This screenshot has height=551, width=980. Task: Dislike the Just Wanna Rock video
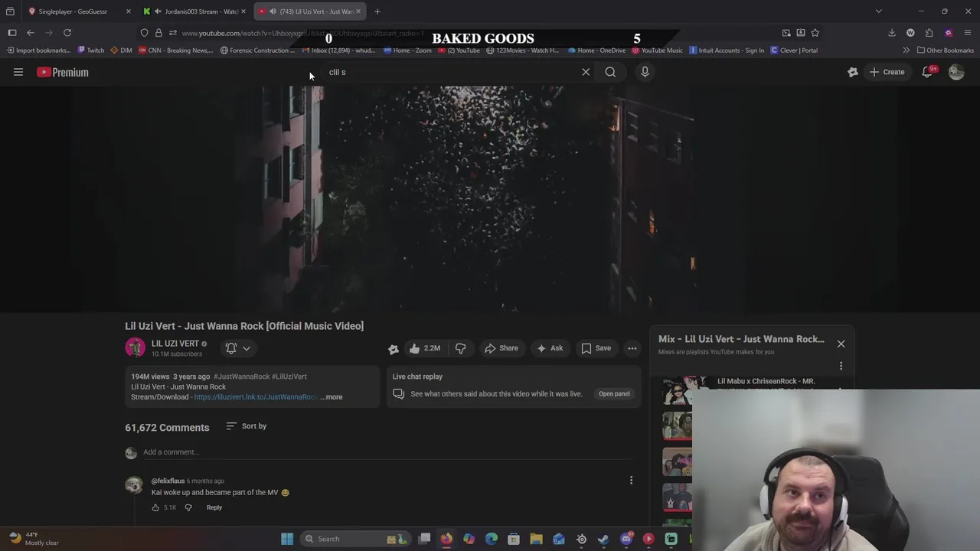460,348
